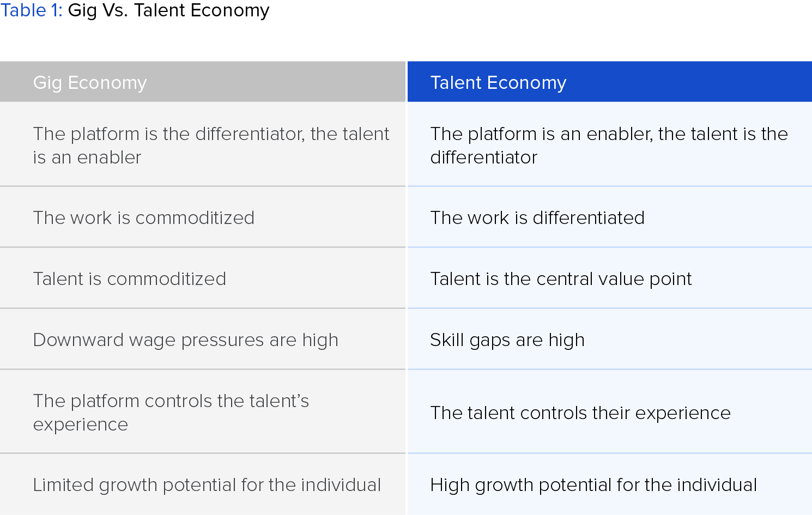Click the word 'differentiator' in Talent Economy column
The width and height of the screenshot is (812, 515).
click(483, 157)
